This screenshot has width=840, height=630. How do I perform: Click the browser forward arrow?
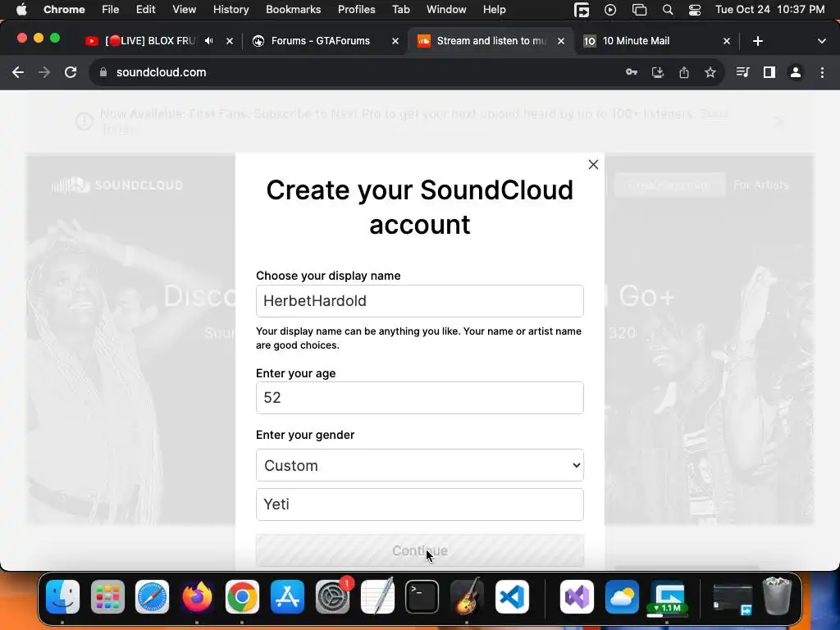point(44,72)
